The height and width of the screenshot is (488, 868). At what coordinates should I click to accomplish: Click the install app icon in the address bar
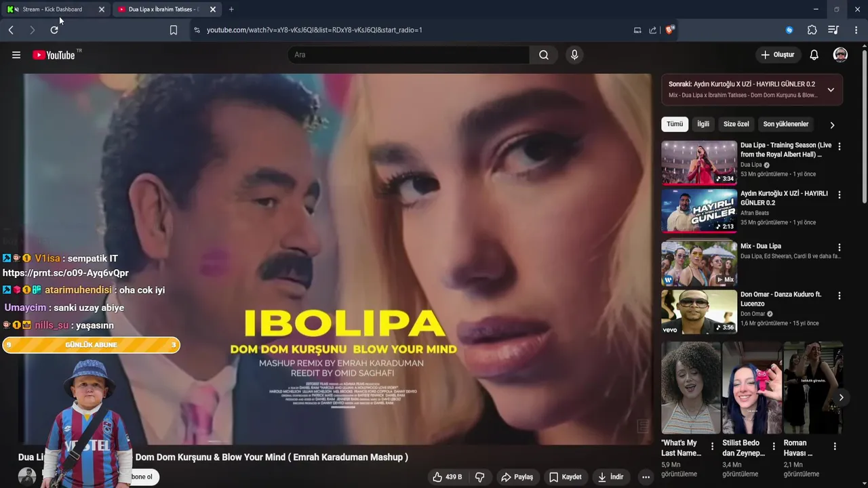point(637,30)
